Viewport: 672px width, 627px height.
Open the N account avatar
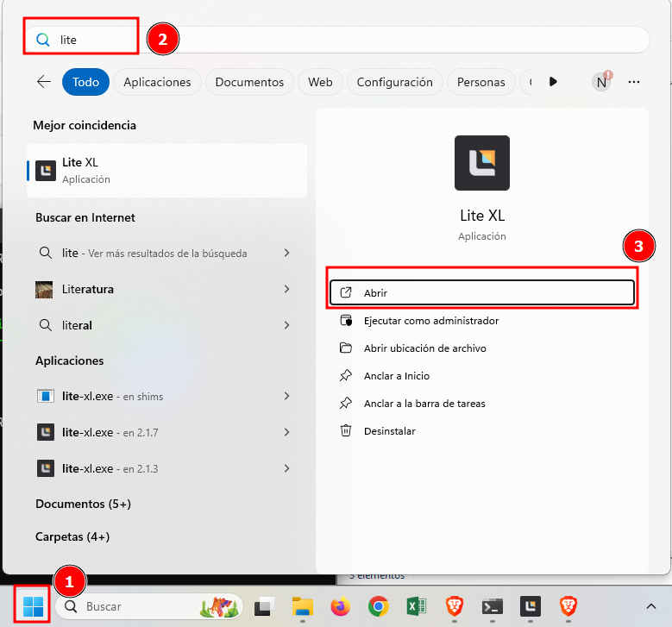coord(601,82)
